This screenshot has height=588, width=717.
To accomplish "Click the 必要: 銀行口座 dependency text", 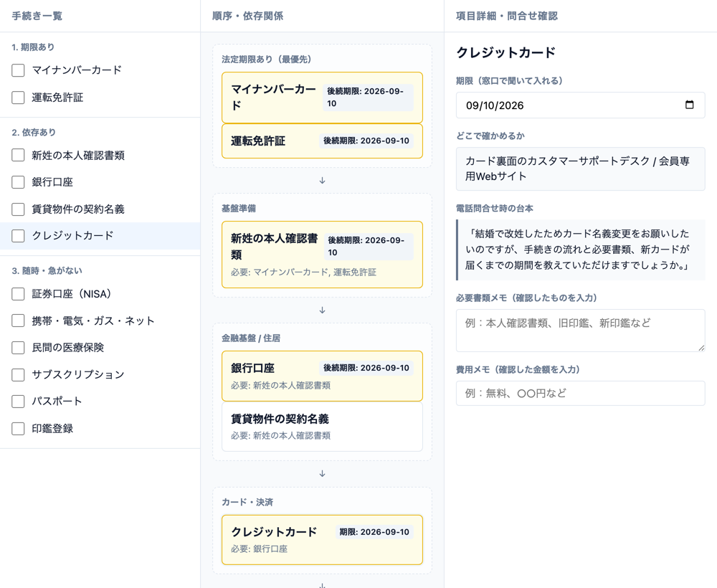I will pyautogui.click(x=259, y=549).
